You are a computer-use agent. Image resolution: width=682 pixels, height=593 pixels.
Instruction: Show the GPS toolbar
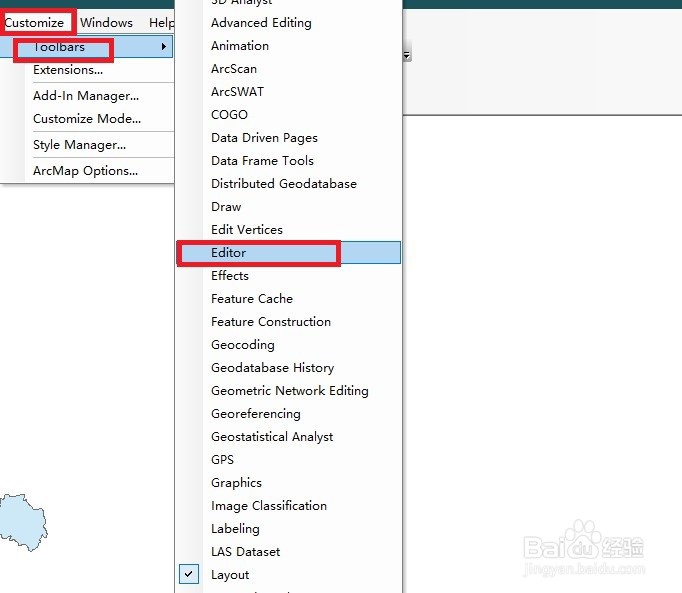tap(222, 459)
